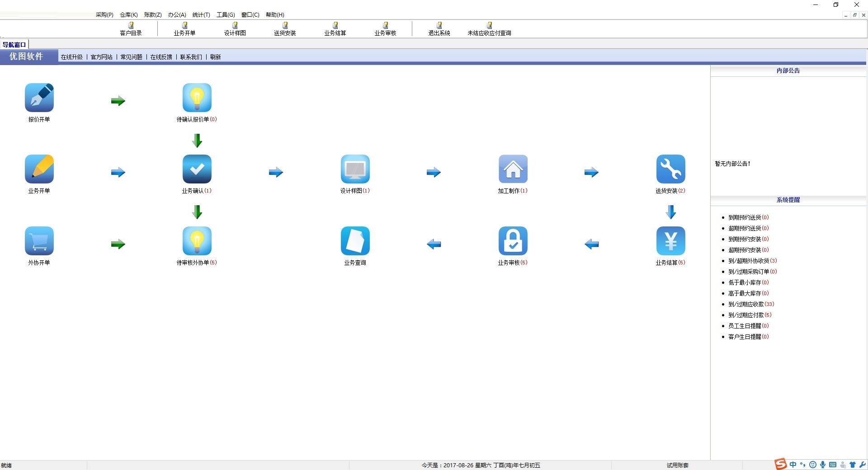This screenshot has width=868, height=470.
Task: Open the 采购(P) menu
Action: [104, 15]
